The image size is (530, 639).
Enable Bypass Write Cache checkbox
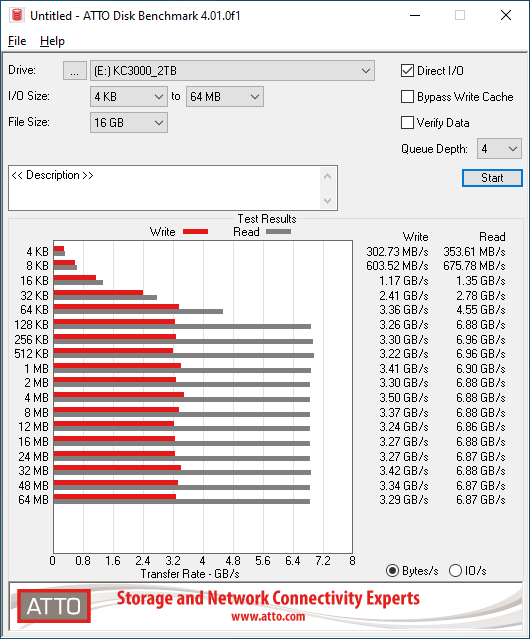407,97
